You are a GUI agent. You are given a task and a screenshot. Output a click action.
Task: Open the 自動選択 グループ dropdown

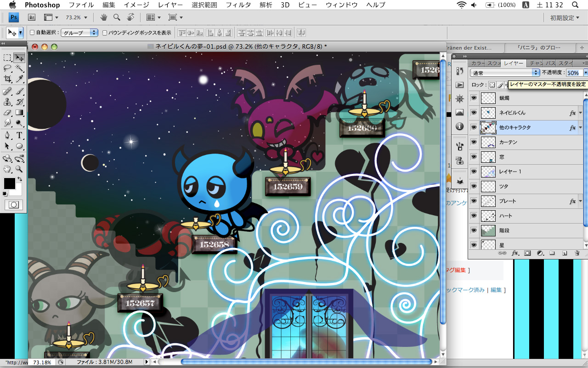80,33
